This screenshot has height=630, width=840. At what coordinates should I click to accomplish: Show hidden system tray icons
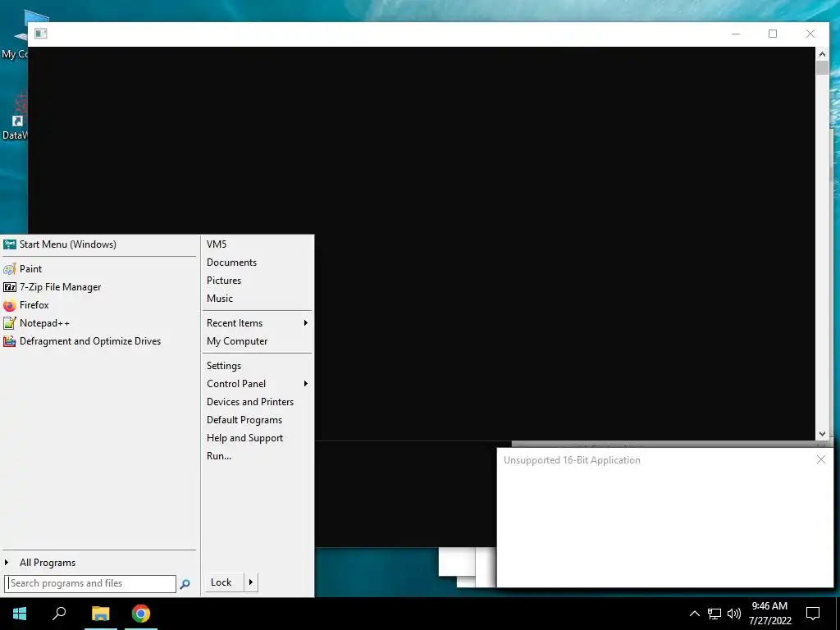pyautogui.click(x=694, y=614)
